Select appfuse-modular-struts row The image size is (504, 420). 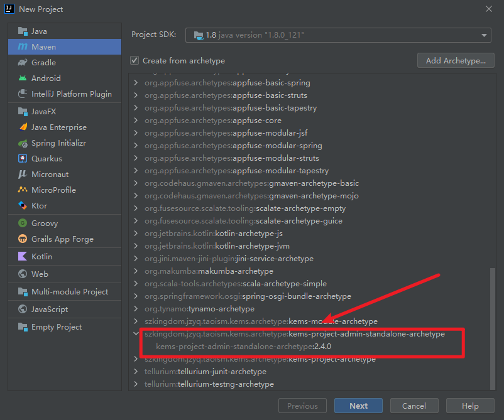click(232, 158)
